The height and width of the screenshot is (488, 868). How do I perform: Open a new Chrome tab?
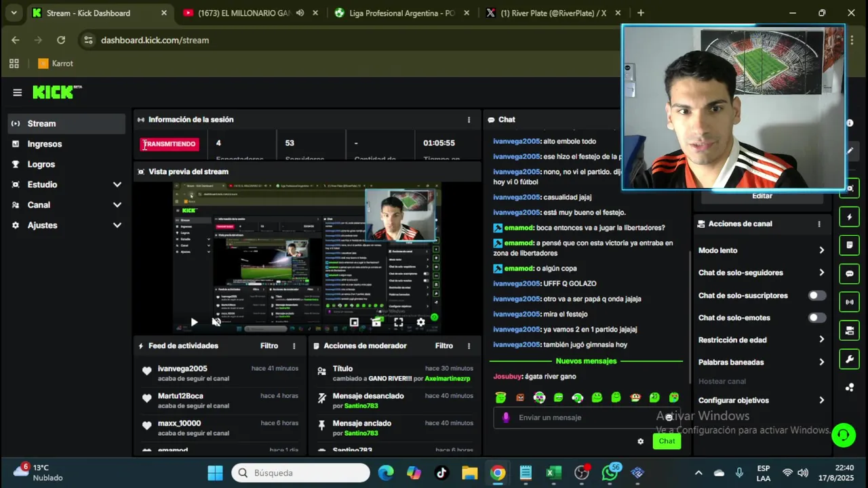tap(640, 13)
